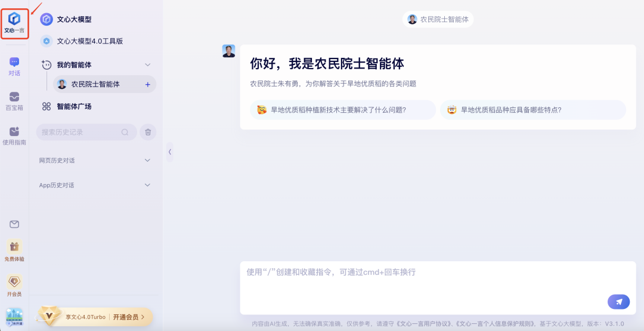Click the agent avatar beside the greeting

click(229, 51)
